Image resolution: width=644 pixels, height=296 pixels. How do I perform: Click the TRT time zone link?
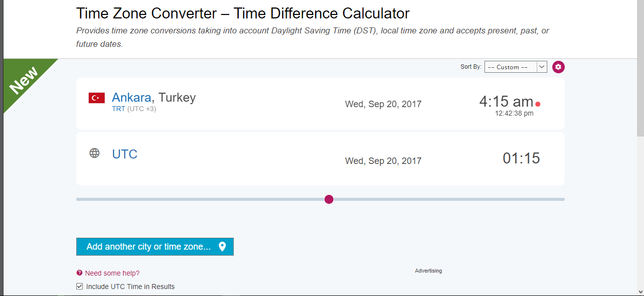coord(119,109)
